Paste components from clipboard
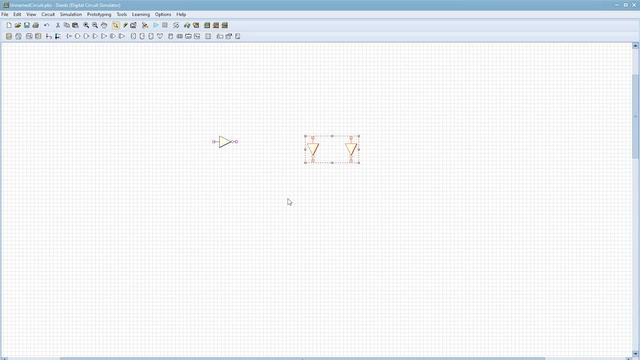The height and width of the screenshot is (360, 640). click(x=76, y=25)
